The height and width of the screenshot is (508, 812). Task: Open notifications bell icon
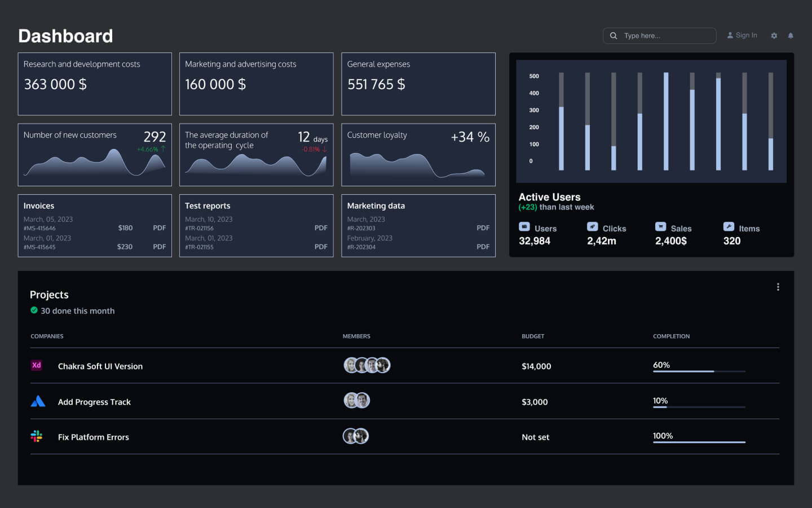point(791,36)
